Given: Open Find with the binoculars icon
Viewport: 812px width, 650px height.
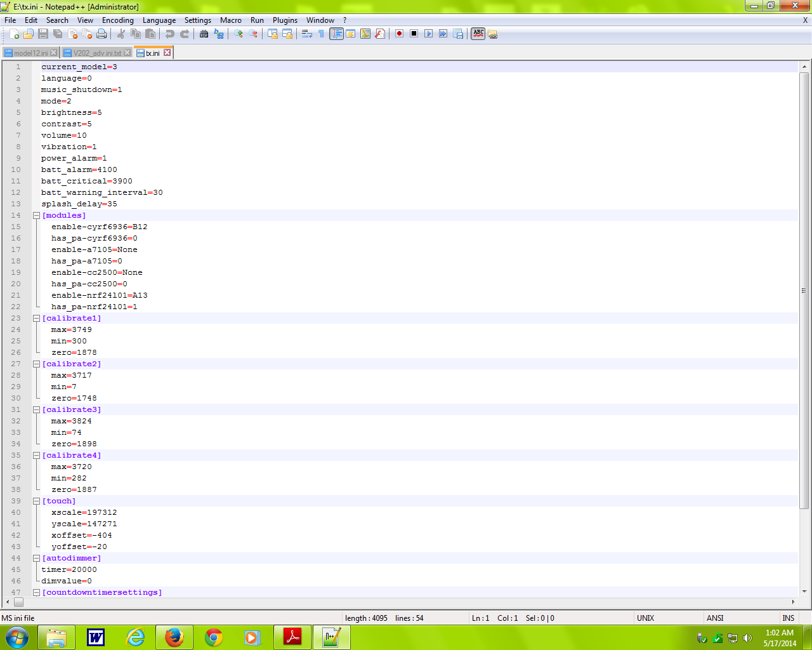Looking at the screenshot, I should point(204,34).
